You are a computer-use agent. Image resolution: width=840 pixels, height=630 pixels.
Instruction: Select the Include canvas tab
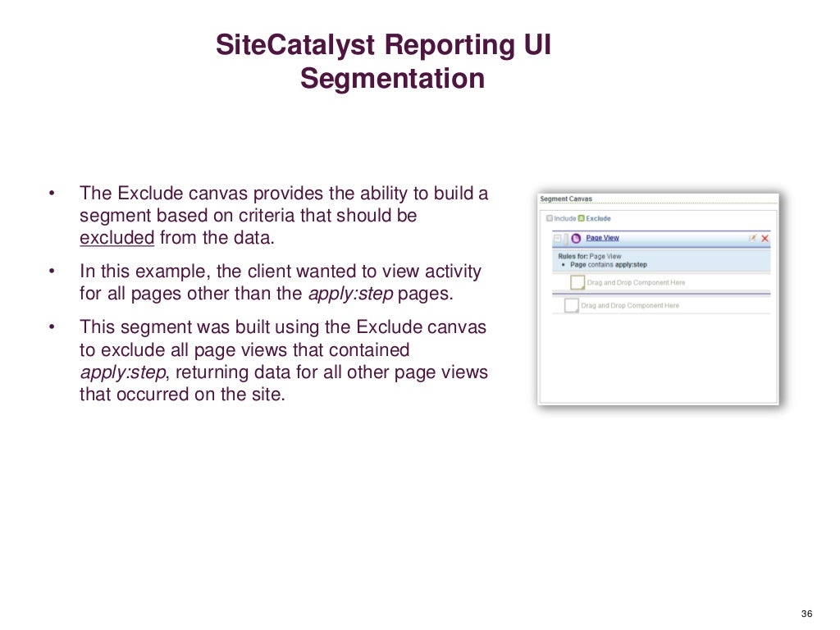pyautogui.click(x=561, y=218)
